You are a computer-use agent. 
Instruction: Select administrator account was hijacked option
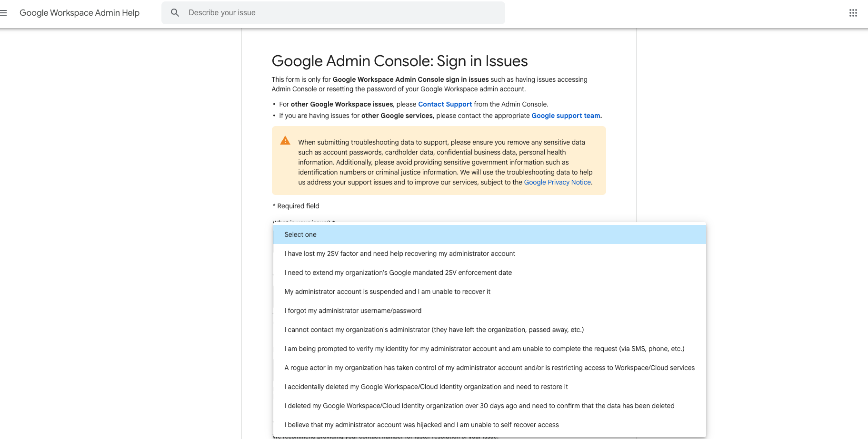(489, 425)
